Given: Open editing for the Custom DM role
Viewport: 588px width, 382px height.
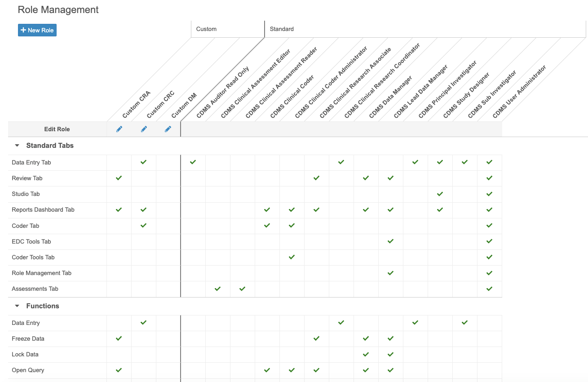Looking at the screenshot, I should click(x=168, y=129).
